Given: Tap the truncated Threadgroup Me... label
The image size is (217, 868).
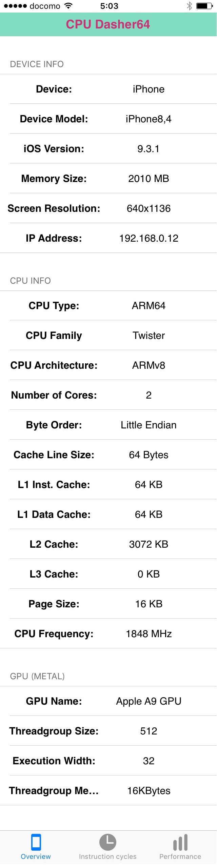Looking at the screenshot, I should (x=54, y=791).
